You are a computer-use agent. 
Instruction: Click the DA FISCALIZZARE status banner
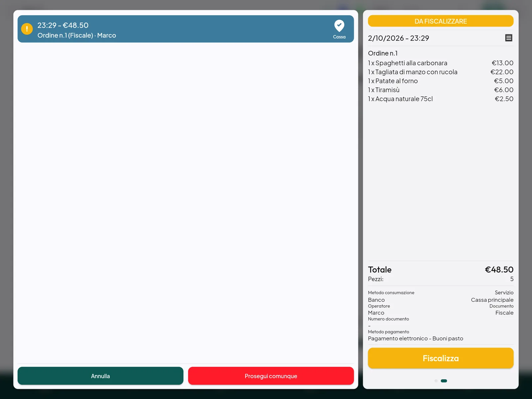click(x=441, y=21)
